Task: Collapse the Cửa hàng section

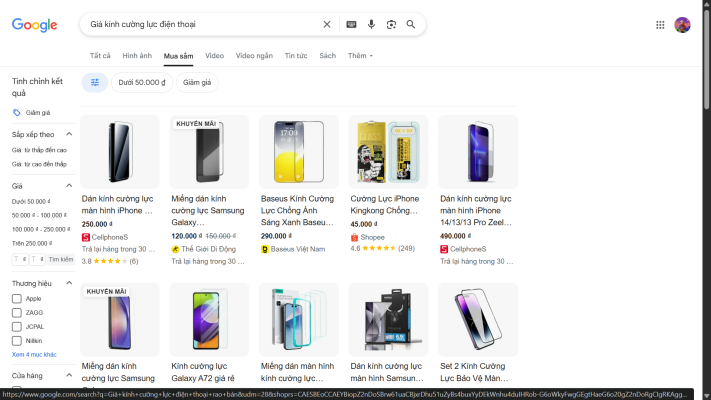Action: point(69,375)
